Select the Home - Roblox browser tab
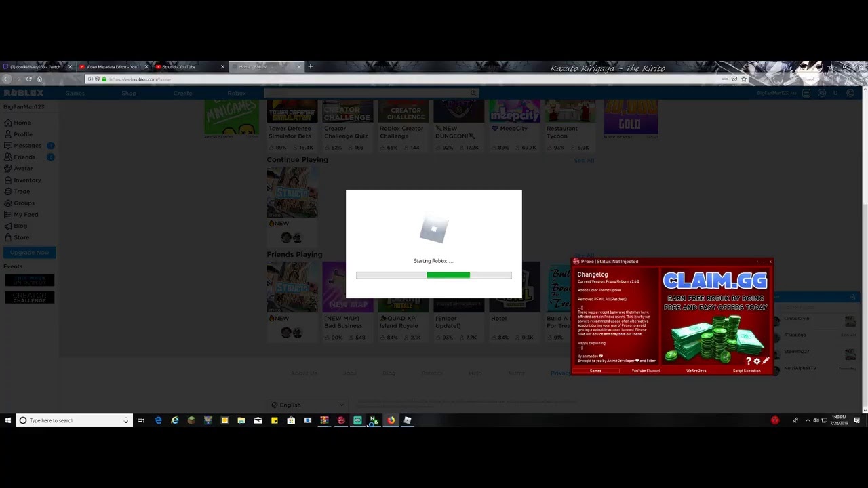The image size is (868, 488). (267, 66)
